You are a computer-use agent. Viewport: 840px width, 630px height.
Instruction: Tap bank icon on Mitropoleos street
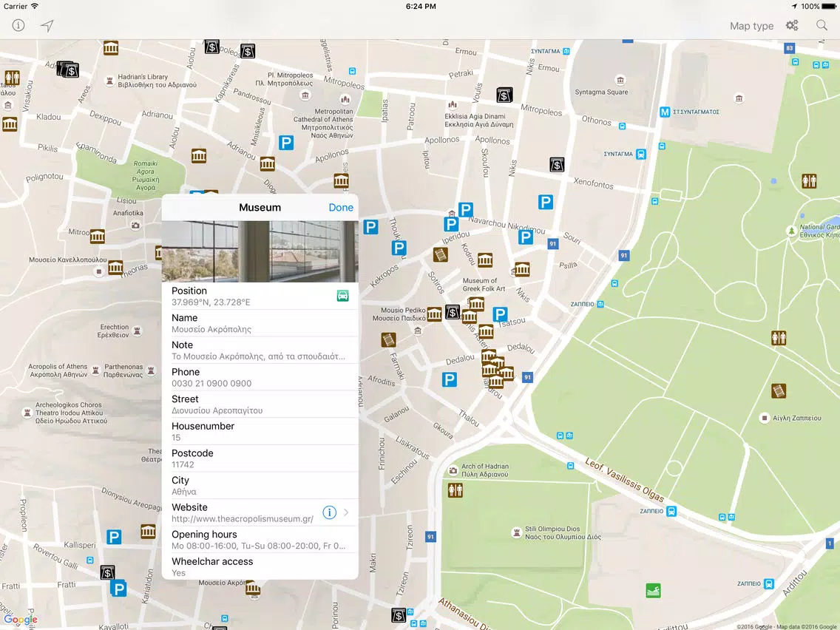click(x=504, y=95)
